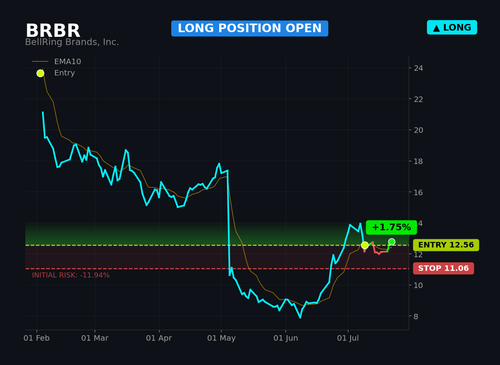Click the 01 Jun axis label
This screenshot has height=365, width=500.
pos(286,338)
